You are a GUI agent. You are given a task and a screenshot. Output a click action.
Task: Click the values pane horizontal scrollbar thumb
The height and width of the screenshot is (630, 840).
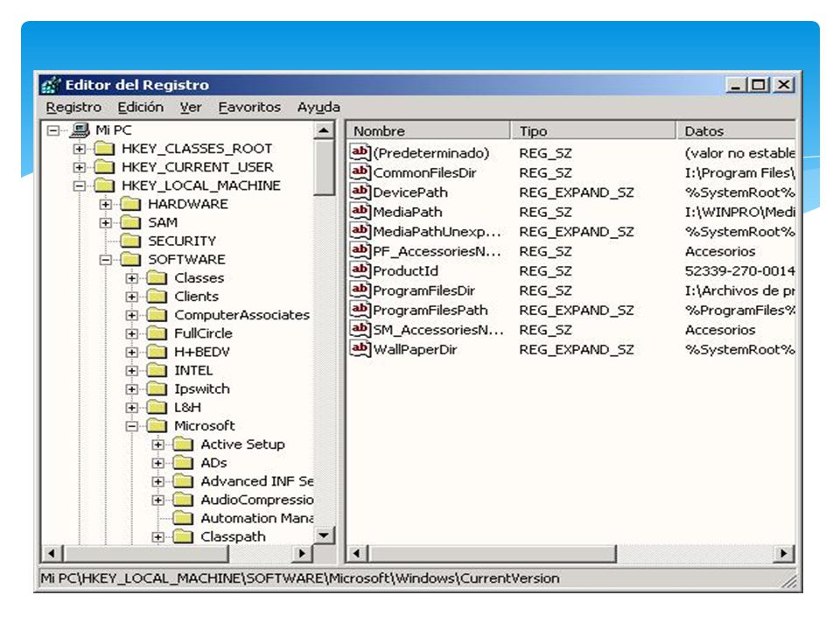tap(492, 553)
